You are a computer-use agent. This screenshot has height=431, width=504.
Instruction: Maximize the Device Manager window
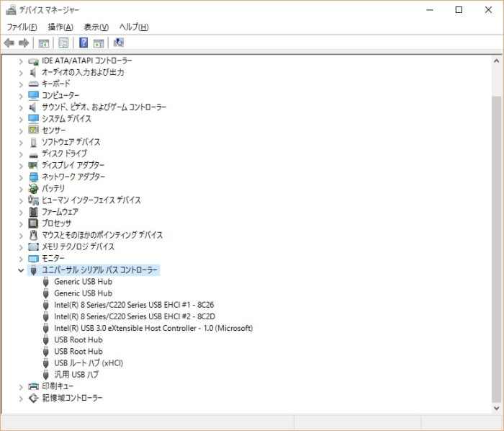(x=459, y=10)
